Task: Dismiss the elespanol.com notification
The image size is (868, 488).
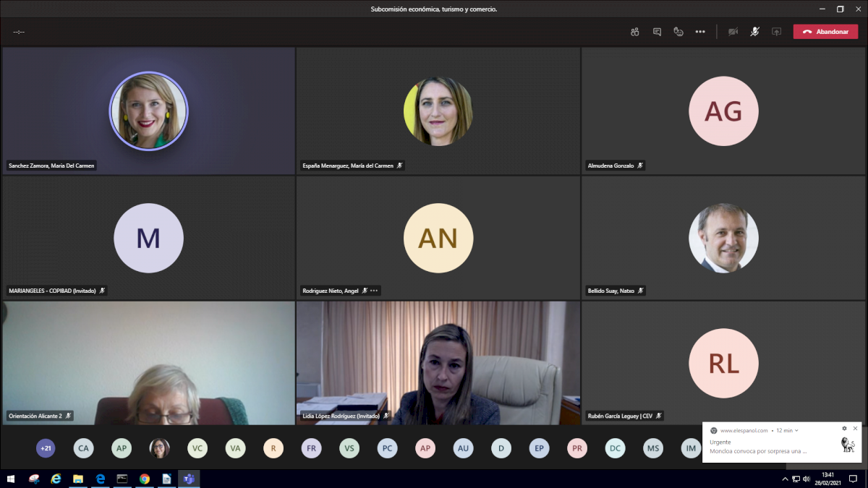Action: point(855,429)
